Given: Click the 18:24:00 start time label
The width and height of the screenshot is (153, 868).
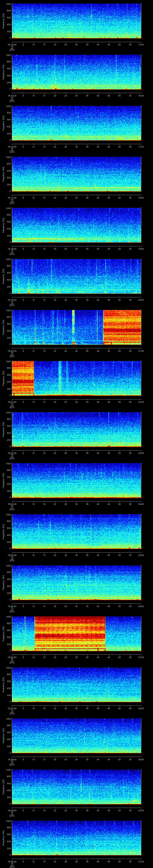Looking at the screenshot, I should pyautogui.click(x=12, y=555).
